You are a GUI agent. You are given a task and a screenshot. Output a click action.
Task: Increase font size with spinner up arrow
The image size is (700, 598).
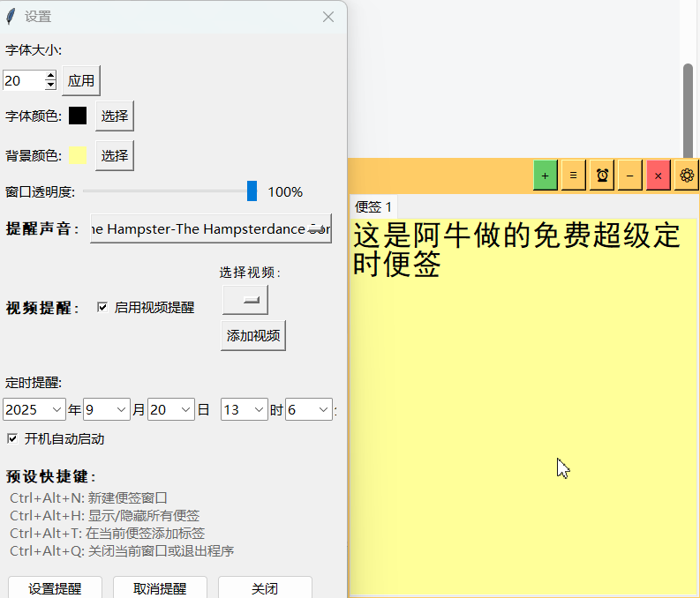[50, 76]
